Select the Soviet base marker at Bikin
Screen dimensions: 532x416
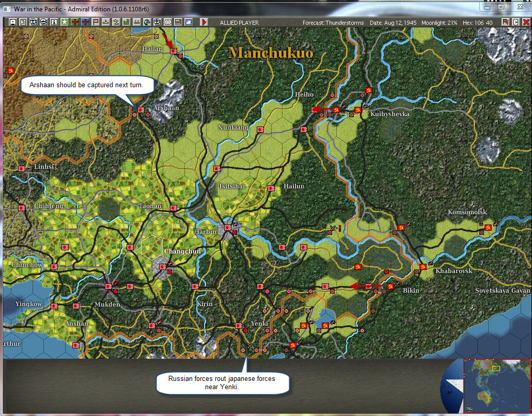(x=390, y=286)
